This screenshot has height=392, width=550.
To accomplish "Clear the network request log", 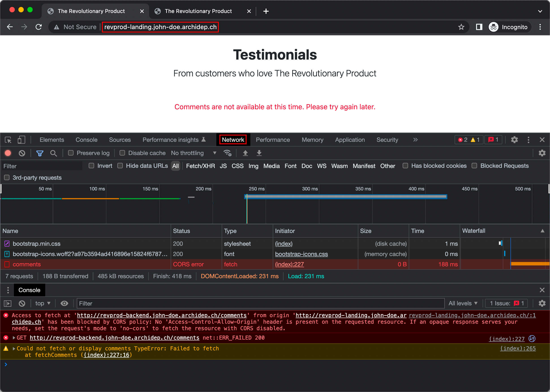I will (x=22, y=153).
